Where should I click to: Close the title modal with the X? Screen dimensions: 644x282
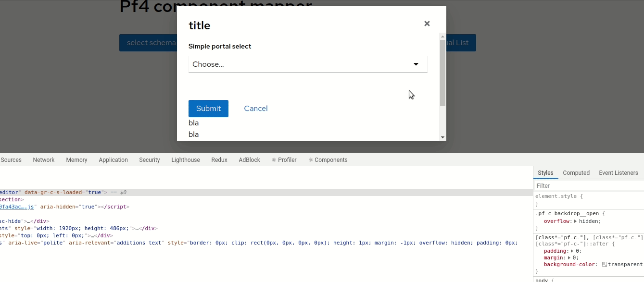coord(427,24)
